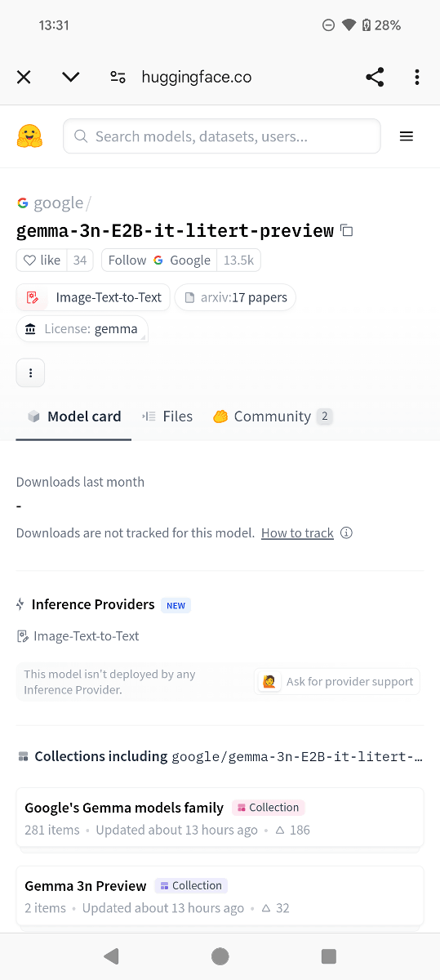Click Ask for provider support button
This screenshot has height=980, width=440.
337,682
